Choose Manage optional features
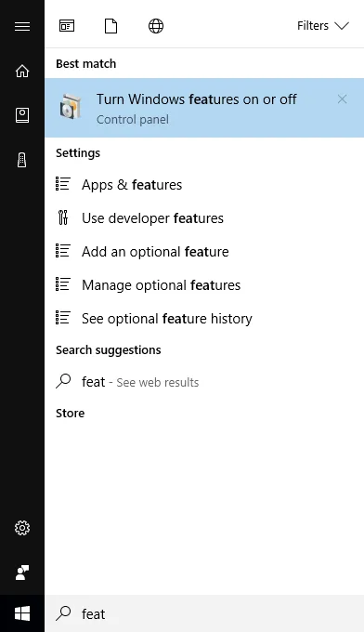 point(204,285)
